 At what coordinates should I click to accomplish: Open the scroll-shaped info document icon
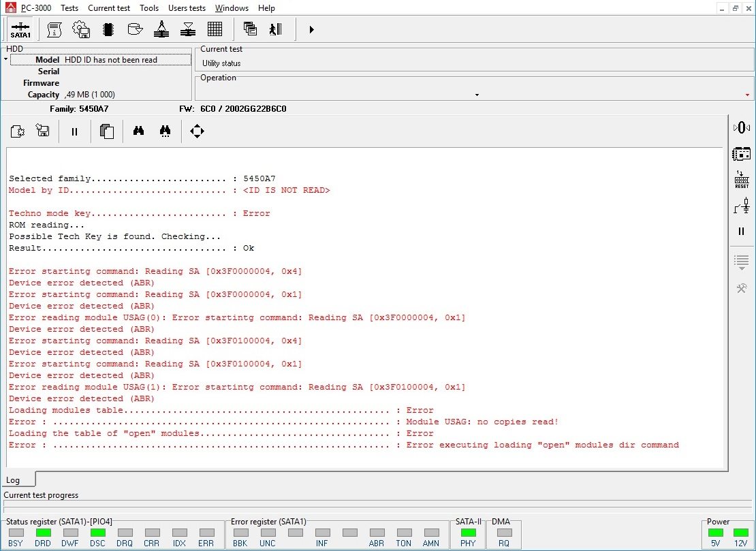(54, 29)
